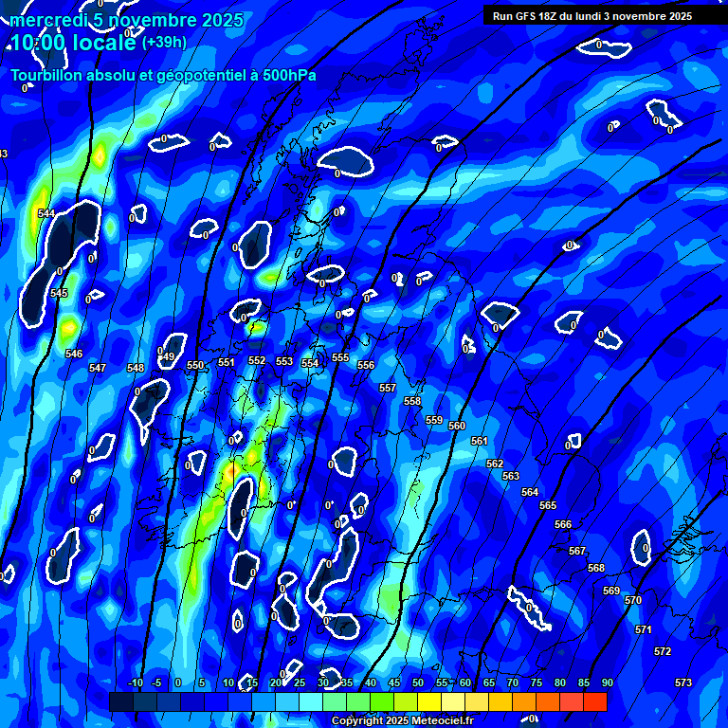Screen dimensions: 728x728
Task: Click the "Tourbillon absolu et géopotentiel" subtitle
Action: 163,76
